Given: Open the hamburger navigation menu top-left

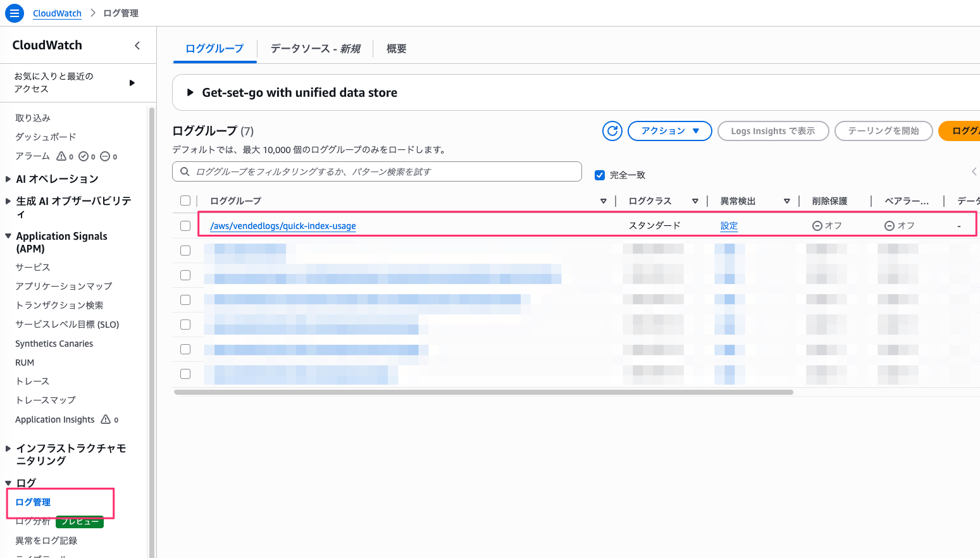Looking at the screenshot, I should pyautogui.click(x=14, y=13).
